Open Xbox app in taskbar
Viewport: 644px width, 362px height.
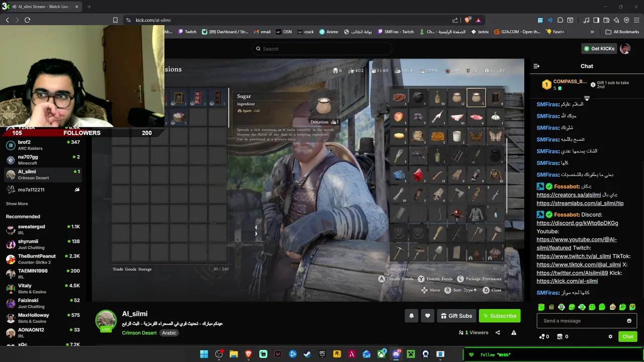coord(381,354)
